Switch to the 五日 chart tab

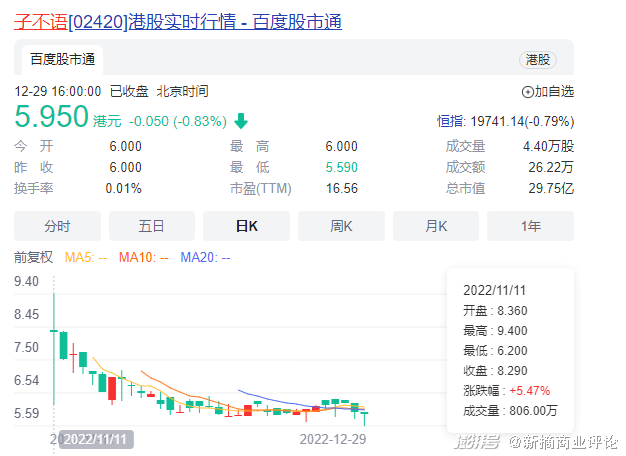[x=152, y=226]
